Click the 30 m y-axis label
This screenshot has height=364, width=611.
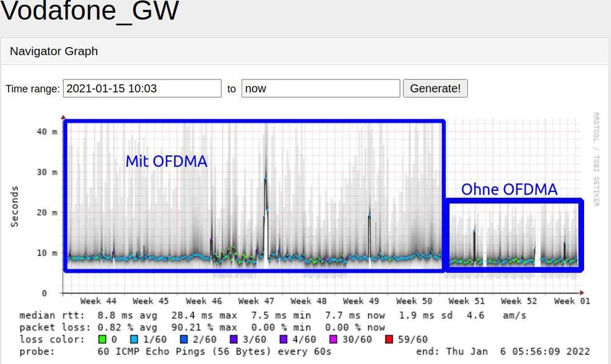click(47, 173)
